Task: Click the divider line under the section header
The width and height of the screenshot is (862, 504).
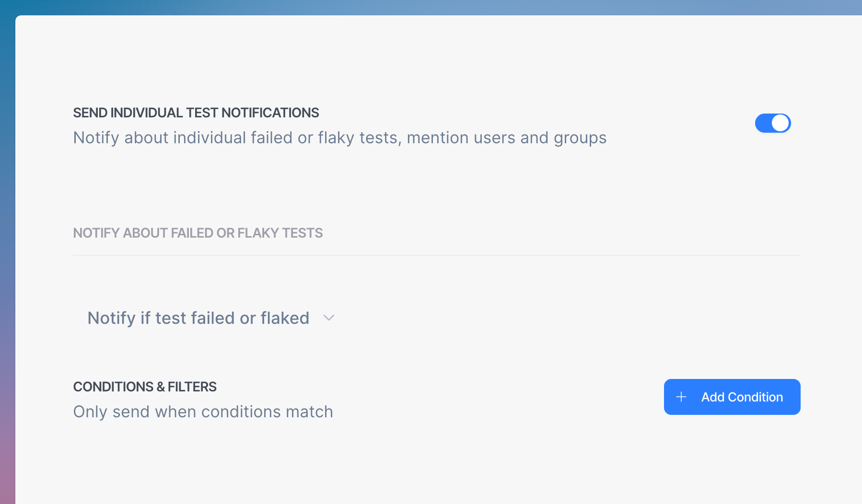Action: pyautogui.click(x=436, y=255)
